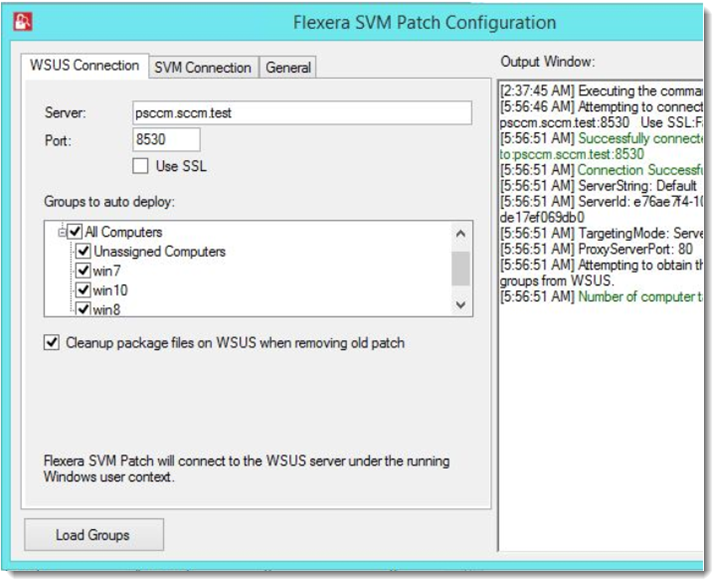Click the Flexera SVM Patch app icon
The image size is (719, 586).
pos(22,22)
